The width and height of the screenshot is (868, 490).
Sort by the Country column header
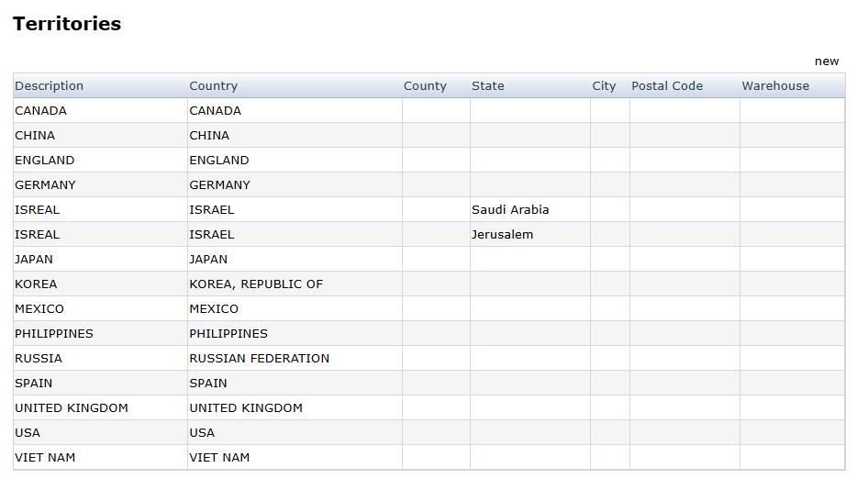pyautogui.click(x=214, y=86)
